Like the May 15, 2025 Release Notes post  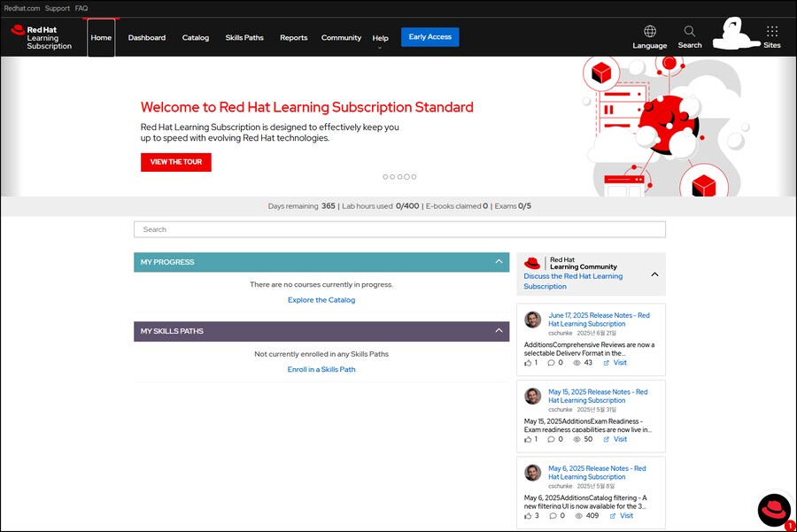528,439
